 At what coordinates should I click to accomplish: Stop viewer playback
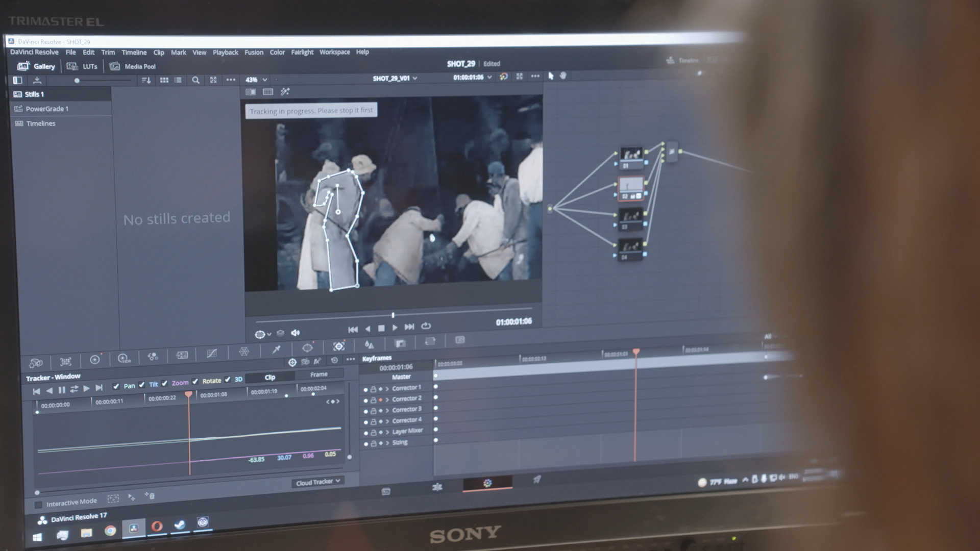click(381, 328)
